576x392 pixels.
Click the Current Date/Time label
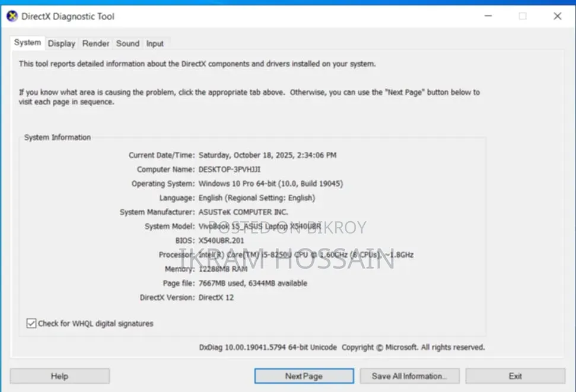(x=161, y=155)
